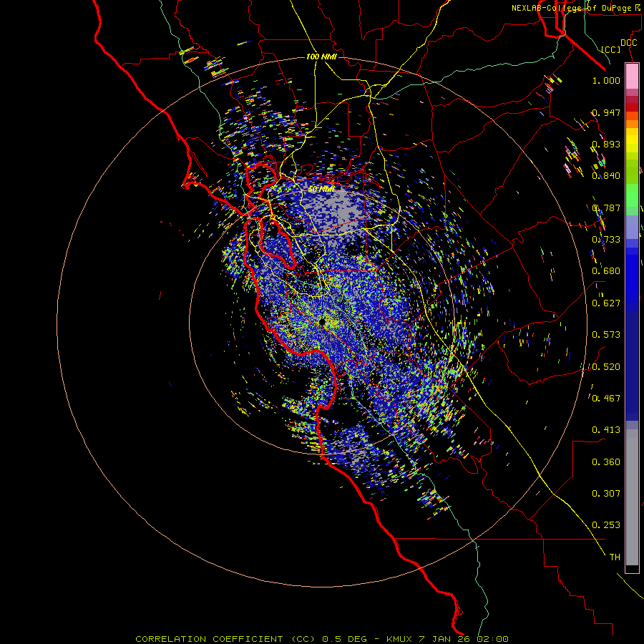Image resolution: width=644 pixels, height=644 pixels.
Task: Select the 0.253 legend value
Action: pos(606,525)
